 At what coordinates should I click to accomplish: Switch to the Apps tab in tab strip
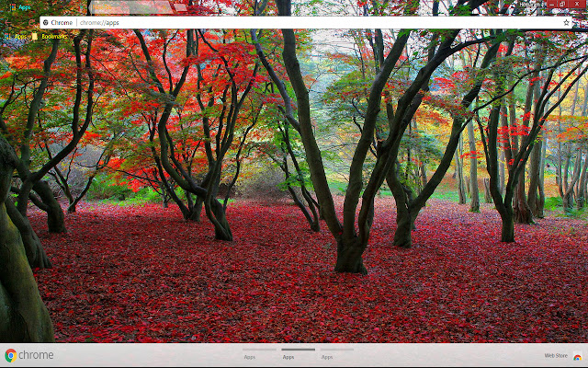pos(45,7)
